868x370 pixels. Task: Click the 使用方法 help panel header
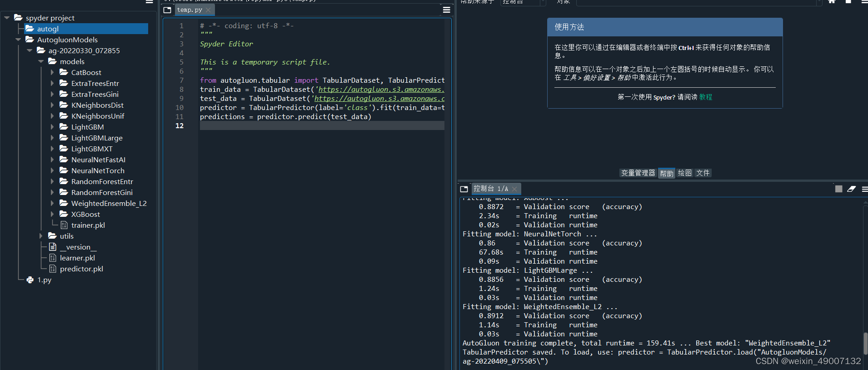(x=665, y=27)
